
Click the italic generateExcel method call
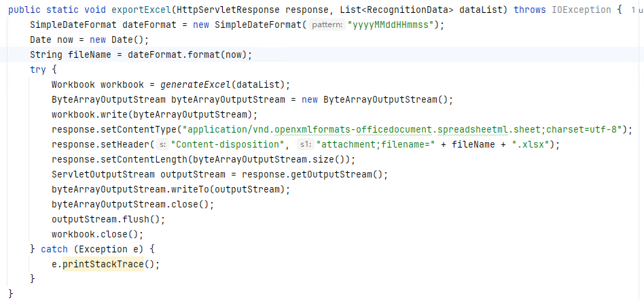coord(196,85)
